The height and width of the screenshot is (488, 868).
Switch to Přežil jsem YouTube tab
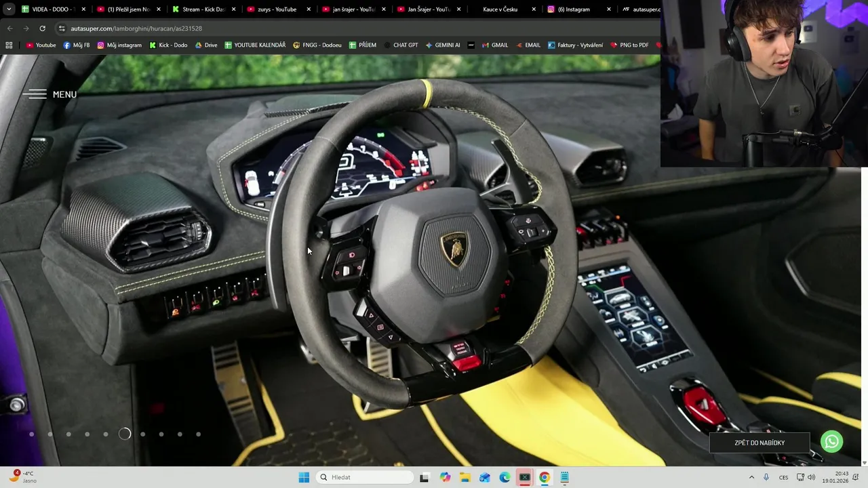click(x=128, y=9)
